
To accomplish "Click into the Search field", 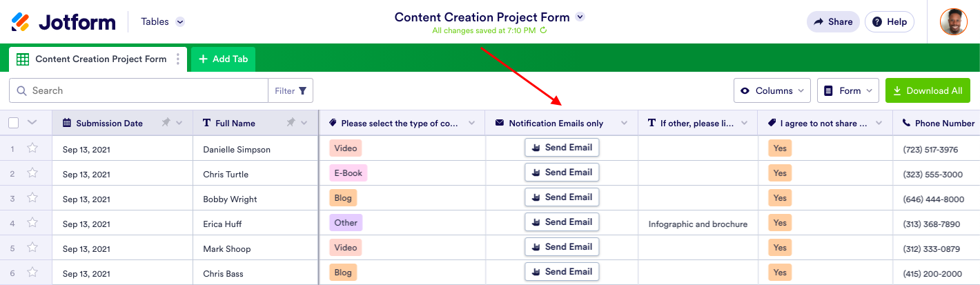I will 145,90.
